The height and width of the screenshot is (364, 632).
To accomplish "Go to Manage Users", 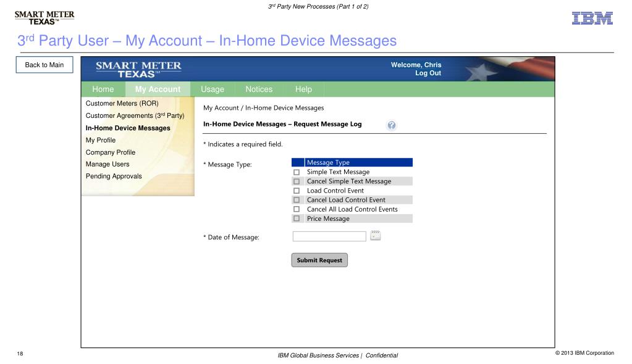I will (x=107, y=164).
